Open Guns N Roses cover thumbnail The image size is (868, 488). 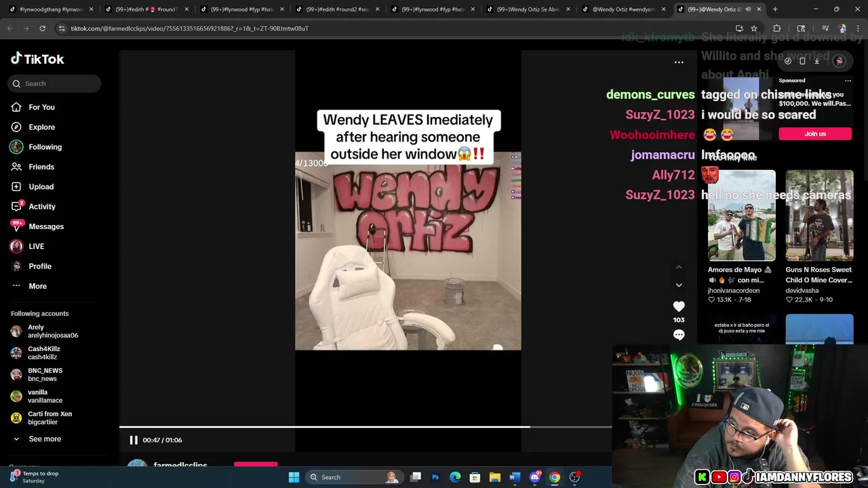point(819,216)
